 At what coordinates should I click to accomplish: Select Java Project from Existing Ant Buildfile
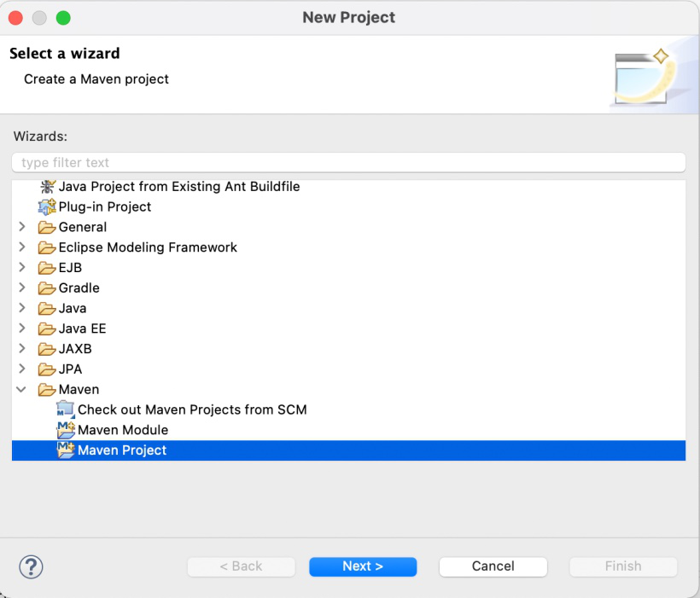[x=179, y=186]
